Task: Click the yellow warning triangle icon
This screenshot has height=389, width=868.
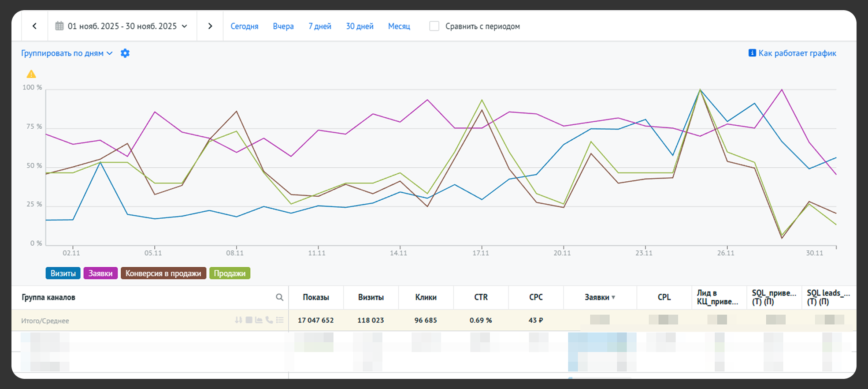Action: click(31, 74)
